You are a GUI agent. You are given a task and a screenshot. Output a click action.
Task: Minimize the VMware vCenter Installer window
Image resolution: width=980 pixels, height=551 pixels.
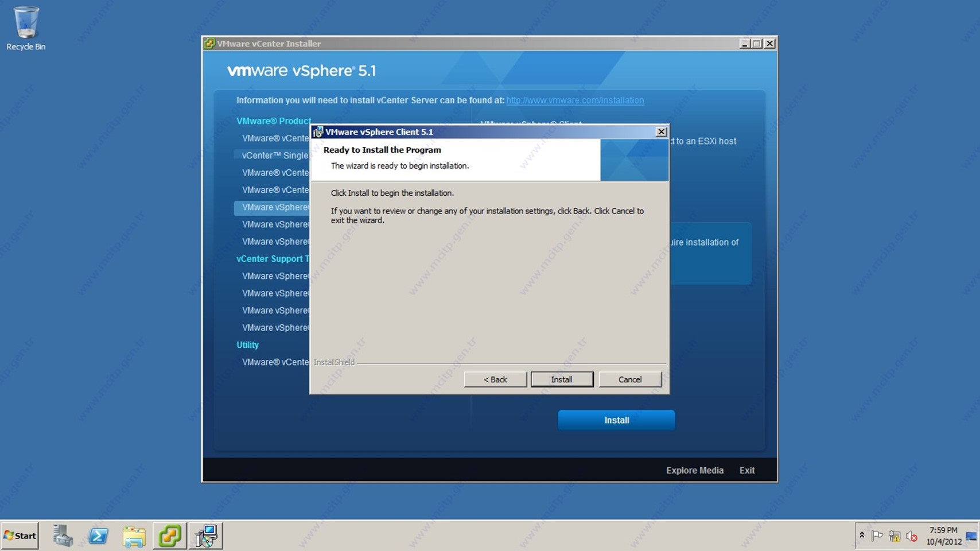[x=744, y=44]
